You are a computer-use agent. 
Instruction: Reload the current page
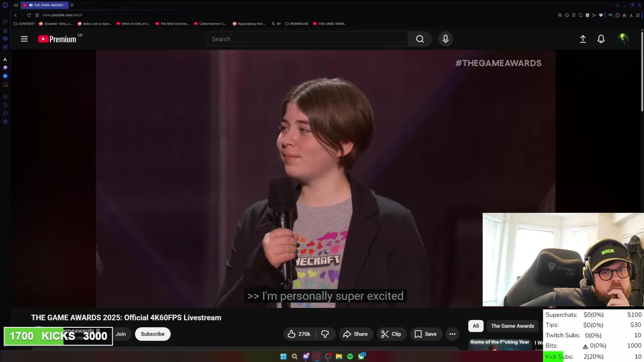tap(29, 15)
